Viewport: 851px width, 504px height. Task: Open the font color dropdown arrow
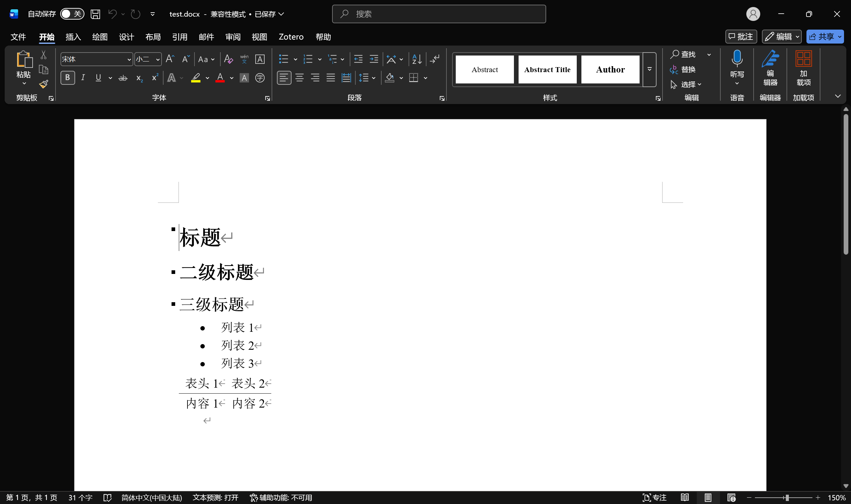(231, 78)
